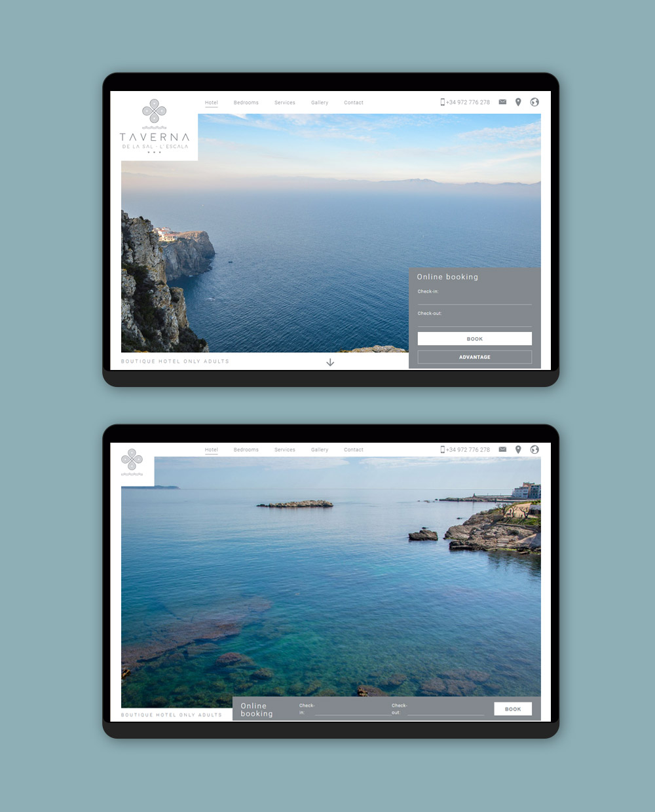Click the downward scroll arrow below the hero image
This screenshot has width=655, height=812.
(331, 362)
